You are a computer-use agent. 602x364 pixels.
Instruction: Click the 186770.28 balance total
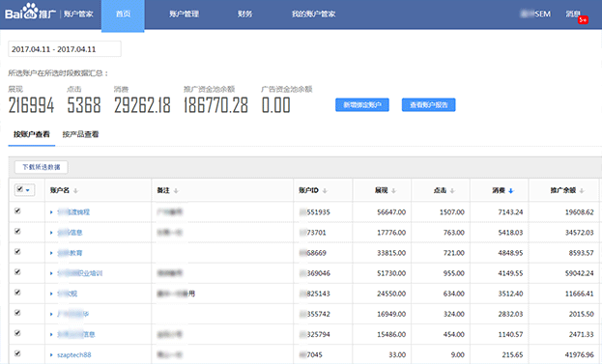[215, 105]
